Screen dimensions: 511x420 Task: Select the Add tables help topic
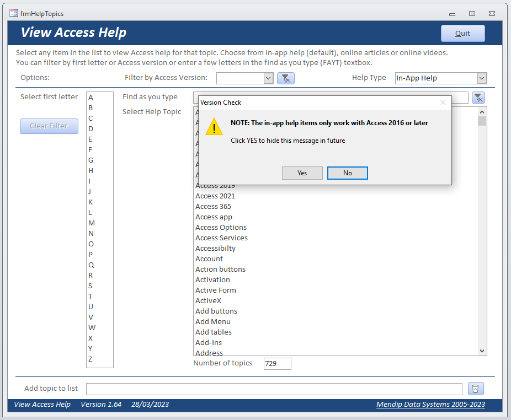[x=214, y=332]
